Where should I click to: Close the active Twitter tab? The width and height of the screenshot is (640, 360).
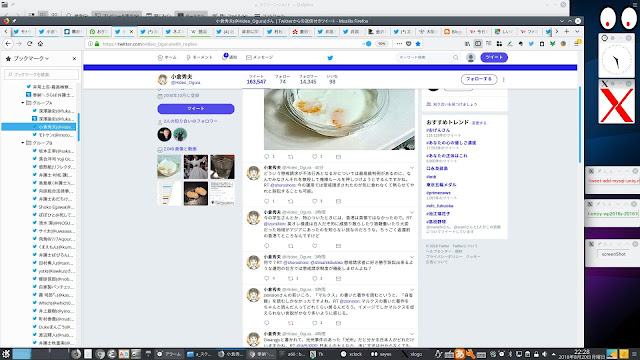coord(131,31)
